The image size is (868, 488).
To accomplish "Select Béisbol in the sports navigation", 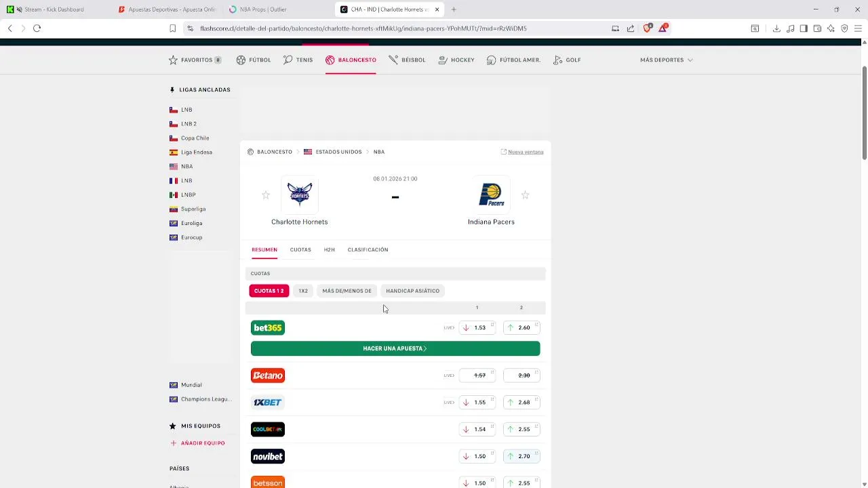I will pyautogui.click(x=407, y=60).
